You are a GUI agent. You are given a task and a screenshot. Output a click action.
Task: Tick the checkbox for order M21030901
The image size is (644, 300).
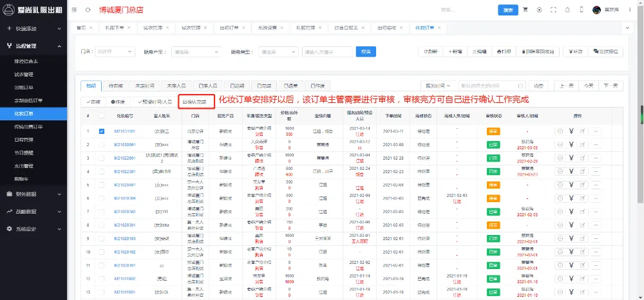[x=101, y=145]
